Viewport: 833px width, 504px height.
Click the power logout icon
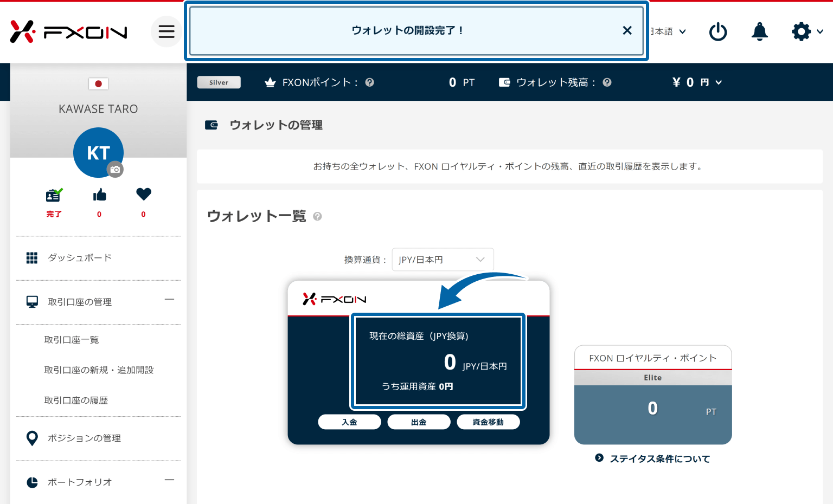[x=718, y=31]
